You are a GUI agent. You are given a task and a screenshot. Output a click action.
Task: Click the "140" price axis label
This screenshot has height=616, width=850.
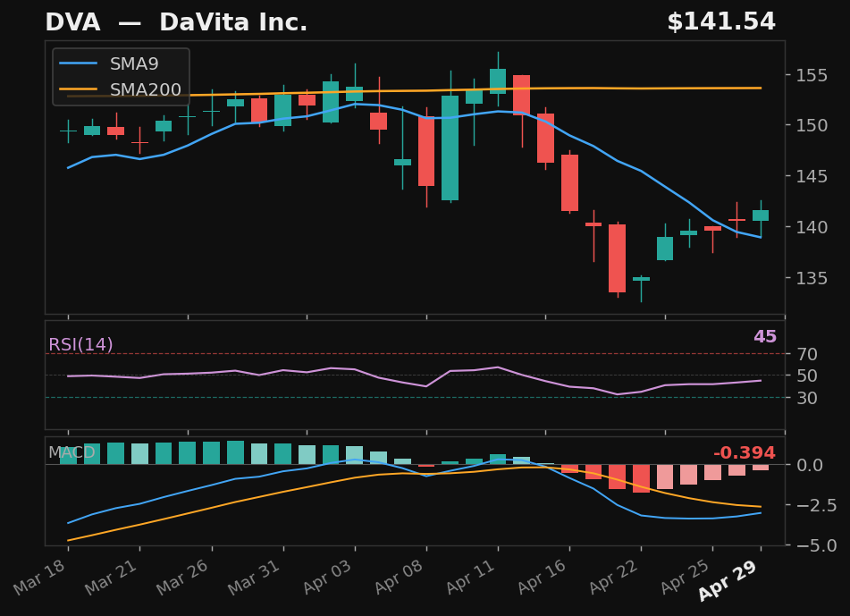tap(812, 227)
